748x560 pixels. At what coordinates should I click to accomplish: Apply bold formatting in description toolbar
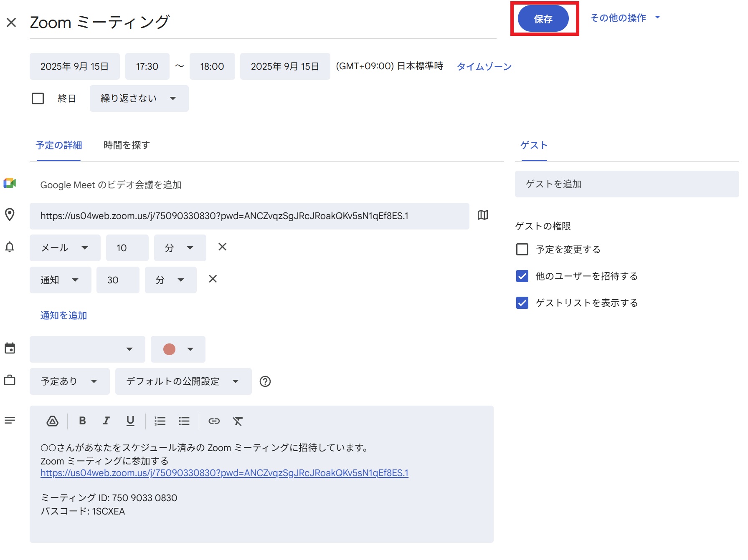coord(82,421)
